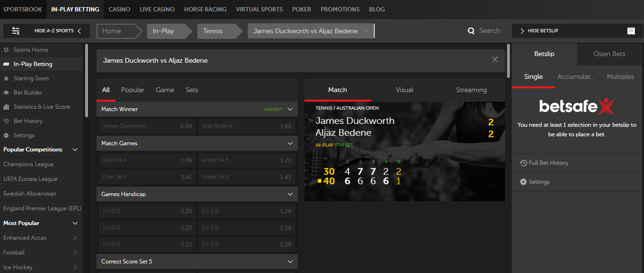Bet on James Duckworth at 2.30
Viewport: 644px width, 273px height.
click(147, 126)
